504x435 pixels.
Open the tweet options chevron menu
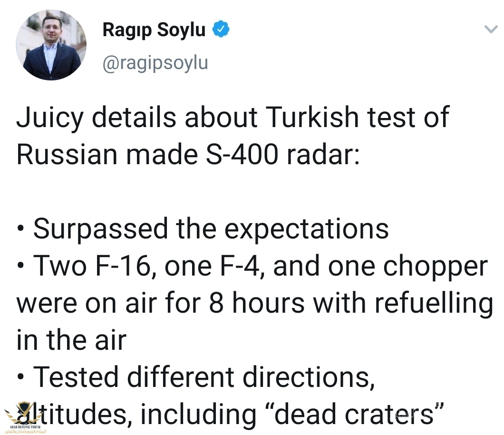tap(491, 30)
